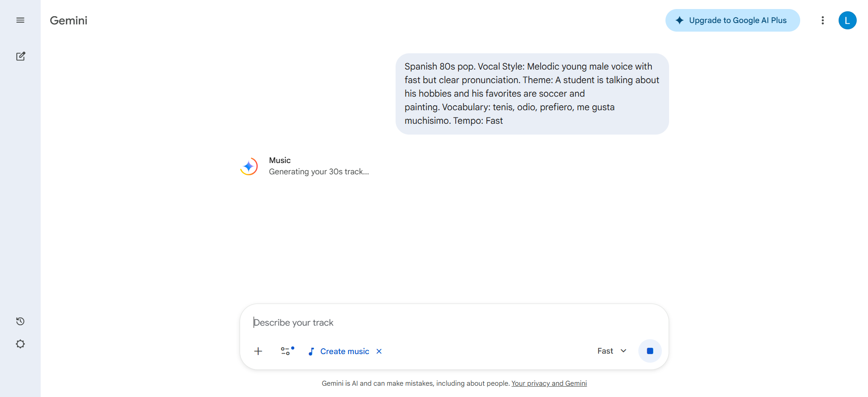Click the Spanish 80s pop prompt bubble
This screenshot has height=397, width=868.
(532, 93)
